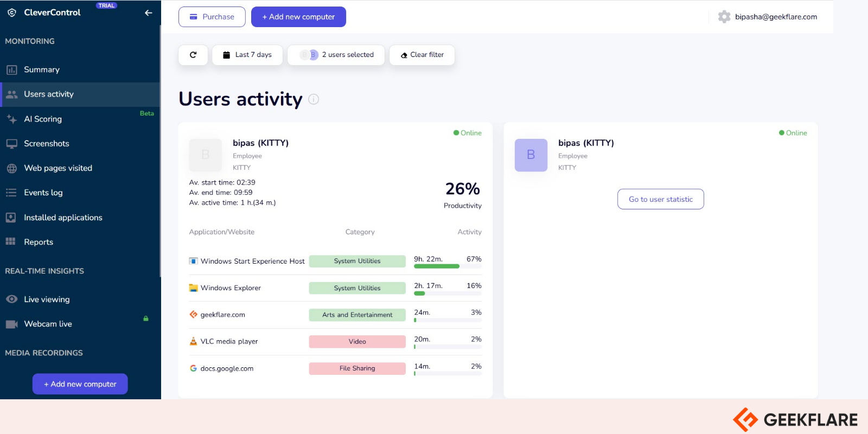The height and width of the screenshot is (434, 868).
Task: Click the Users activity people icon
Action: tap(11, 94)
